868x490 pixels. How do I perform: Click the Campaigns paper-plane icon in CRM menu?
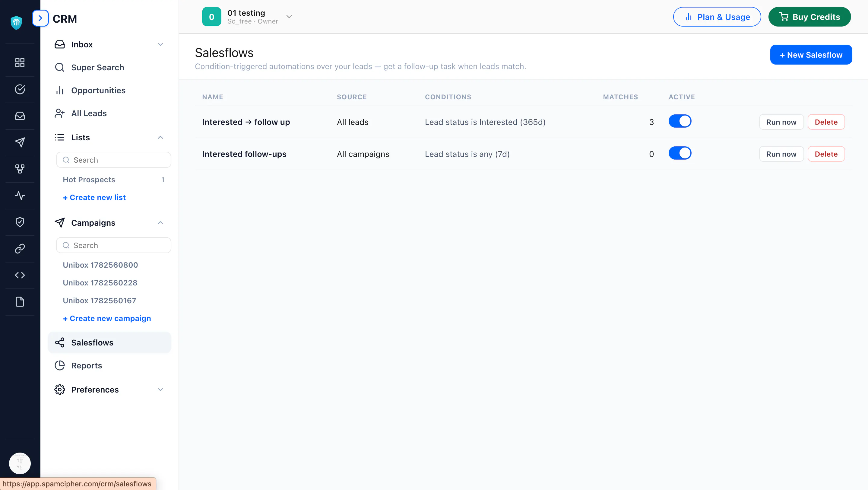click(x=60, y=223)
